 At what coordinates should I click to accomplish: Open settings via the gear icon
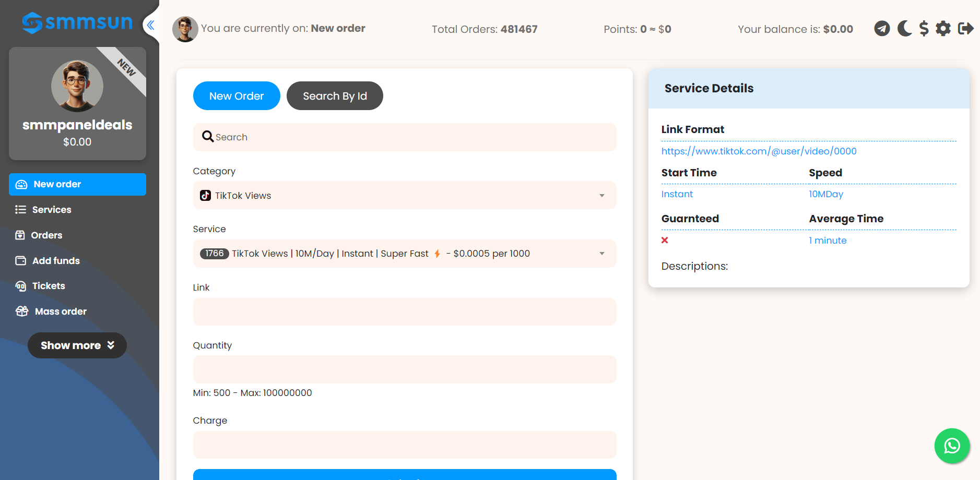click(x=943, y=28)
